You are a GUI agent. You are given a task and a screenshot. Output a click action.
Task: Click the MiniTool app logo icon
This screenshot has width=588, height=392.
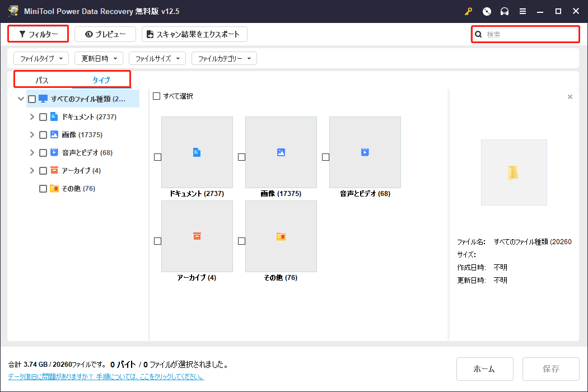tap(13, 11)
